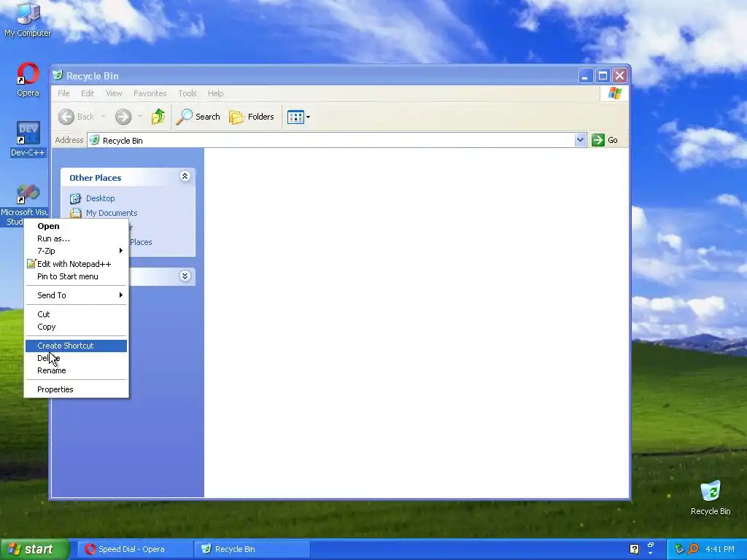Screen dimensions: 747x560
Task: Open Search in Explorer toolbar
Action: tap(198, 117)
